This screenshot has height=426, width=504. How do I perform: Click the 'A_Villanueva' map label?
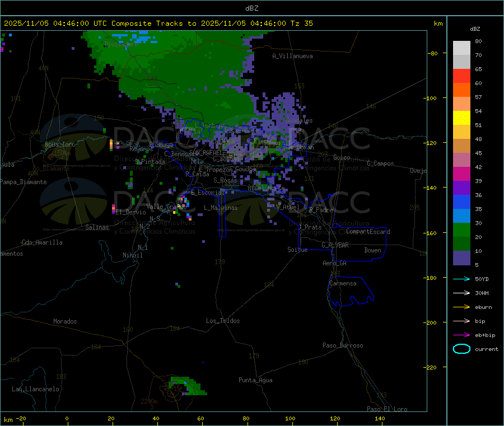click(x=292, y=56)
